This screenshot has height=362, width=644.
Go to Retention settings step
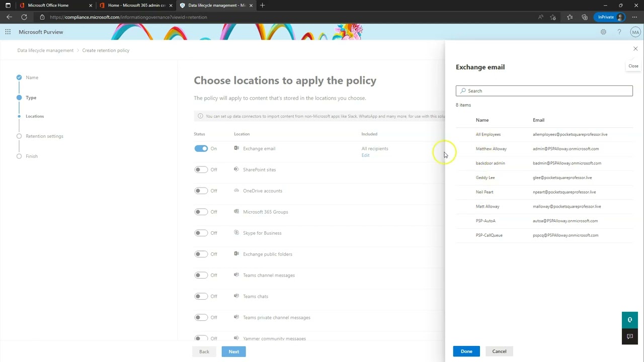[x=44, y=136]
